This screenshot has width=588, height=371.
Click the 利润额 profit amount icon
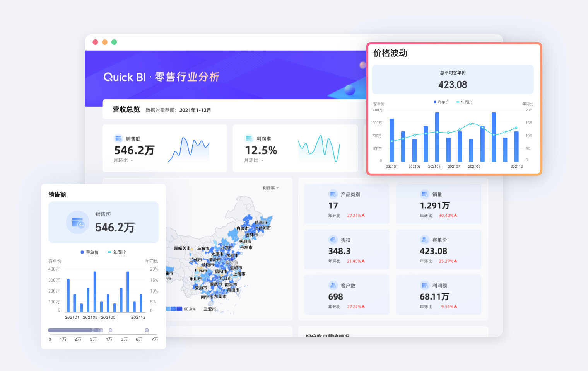click(x=425, y=285)
